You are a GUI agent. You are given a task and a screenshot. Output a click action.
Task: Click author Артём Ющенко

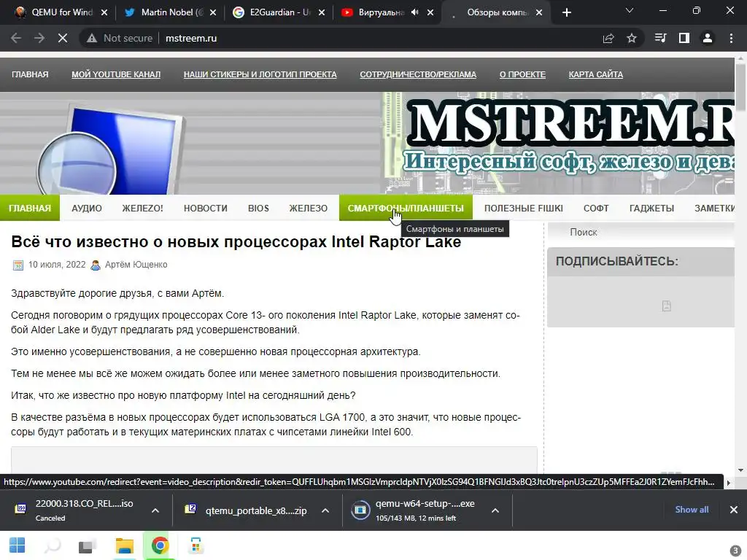tap(136, 264)
